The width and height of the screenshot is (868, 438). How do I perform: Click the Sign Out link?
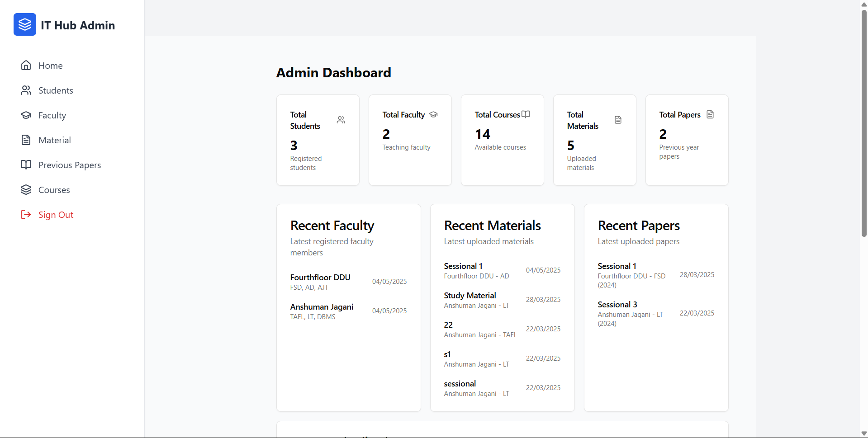(56, 214)
